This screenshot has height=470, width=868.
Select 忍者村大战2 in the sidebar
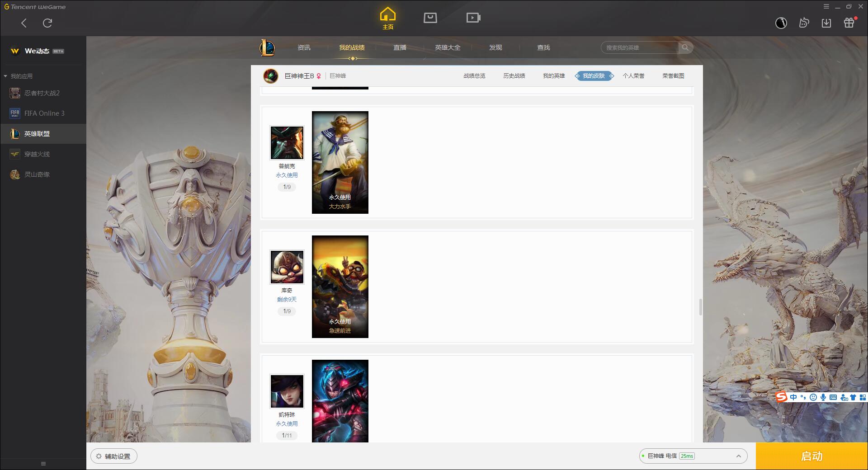pyautogui.click(x=43, y=93)
